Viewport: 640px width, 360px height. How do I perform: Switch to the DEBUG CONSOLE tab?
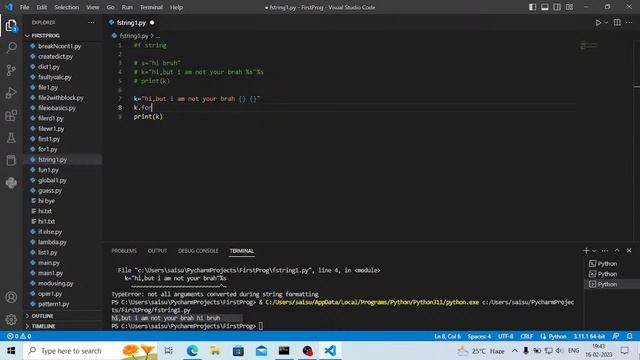pos(198,251)
